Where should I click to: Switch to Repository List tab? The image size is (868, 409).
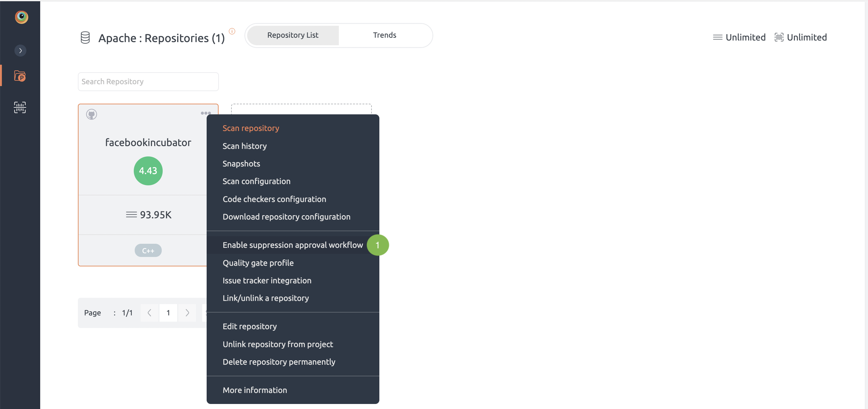[x=292, y=35]
